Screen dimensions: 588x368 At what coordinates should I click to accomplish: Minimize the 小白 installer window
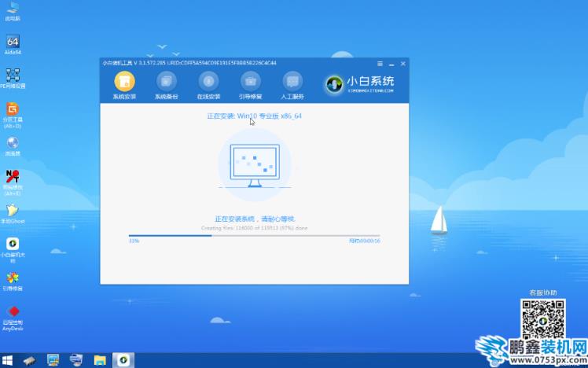pyautogui.click(x=391, y=64)
